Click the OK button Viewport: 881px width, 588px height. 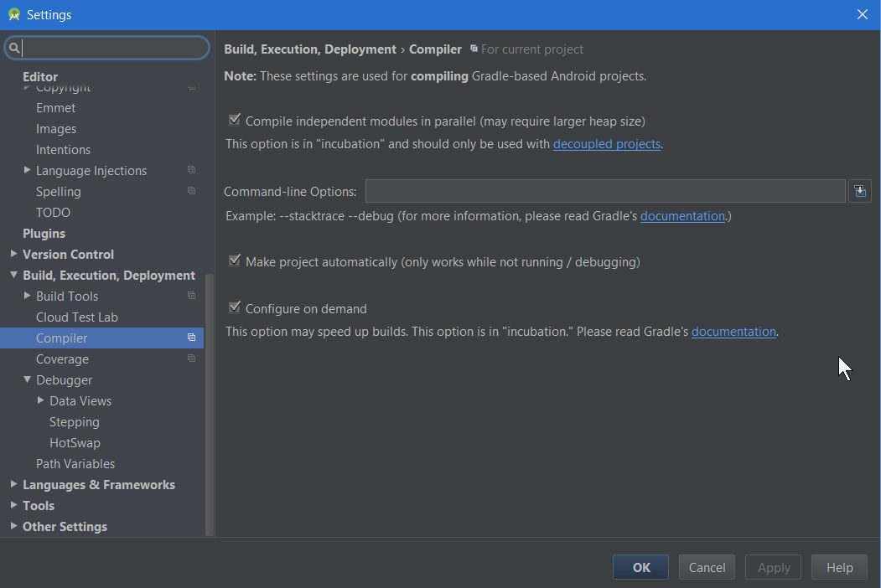pyautogui.click(x=640, y=567)
